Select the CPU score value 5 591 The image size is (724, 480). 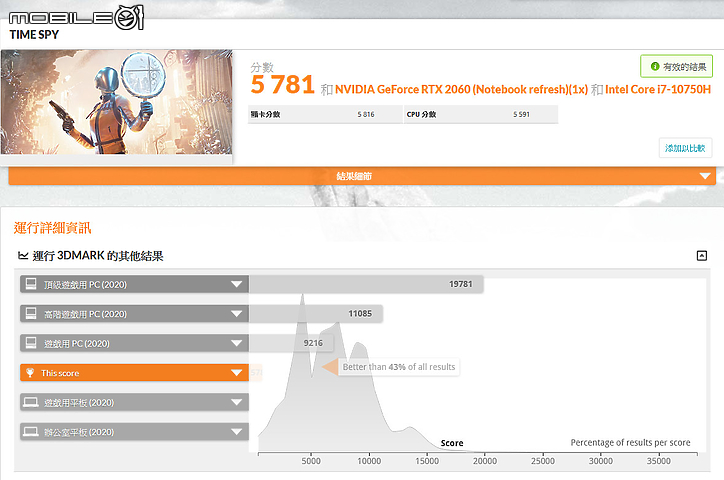coord(521,114)
